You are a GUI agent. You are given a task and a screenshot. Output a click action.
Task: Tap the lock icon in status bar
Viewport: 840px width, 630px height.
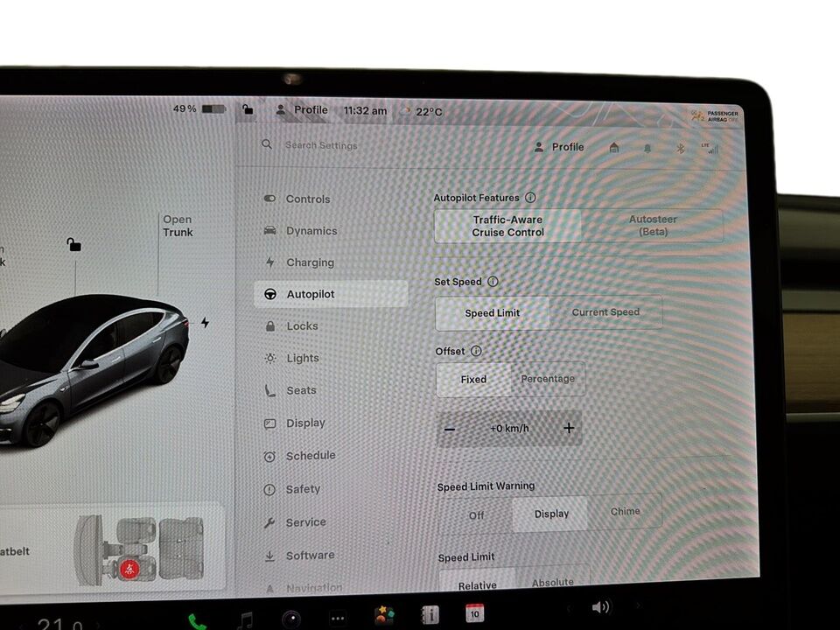pos(248,108)
